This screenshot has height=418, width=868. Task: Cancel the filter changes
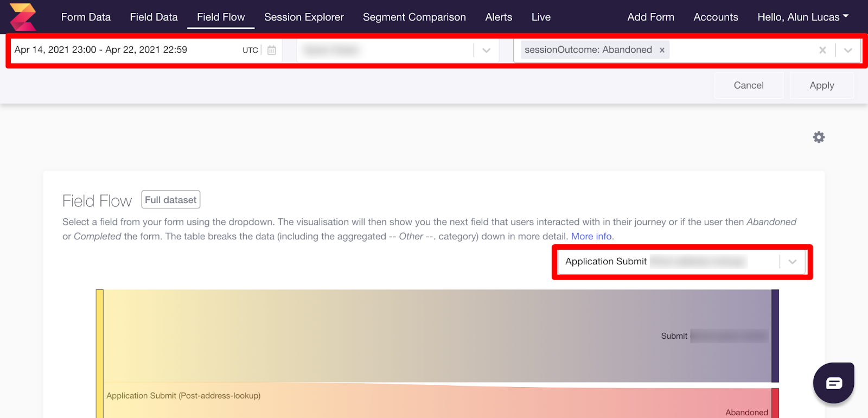[x=749, y=85]
